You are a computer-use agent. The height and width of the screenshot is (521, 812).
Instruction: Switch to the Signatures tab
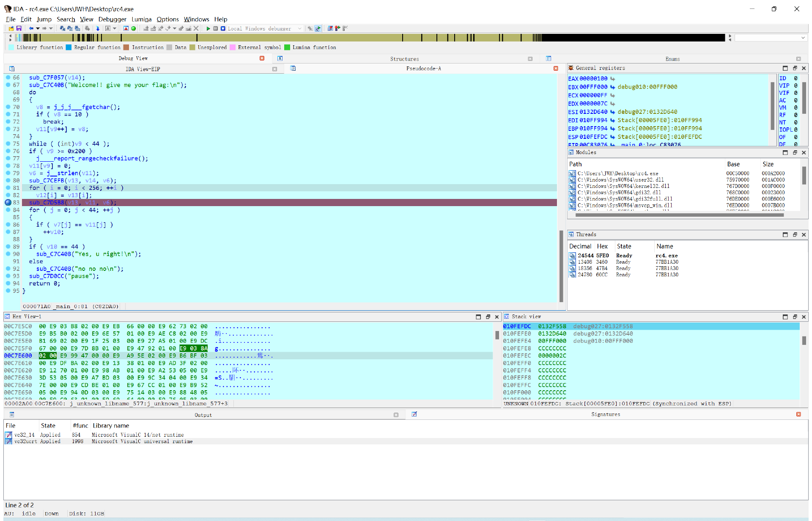tap(606, 414)
